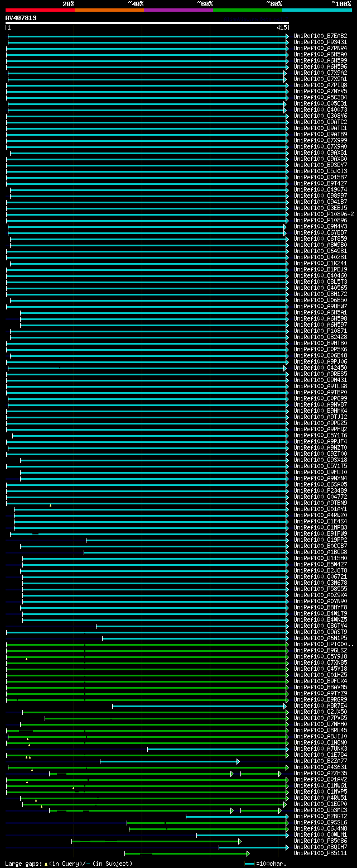Click the query end position 415
Image resolution: width=357 pixels, height=868 pixels.
pos(281,27)
